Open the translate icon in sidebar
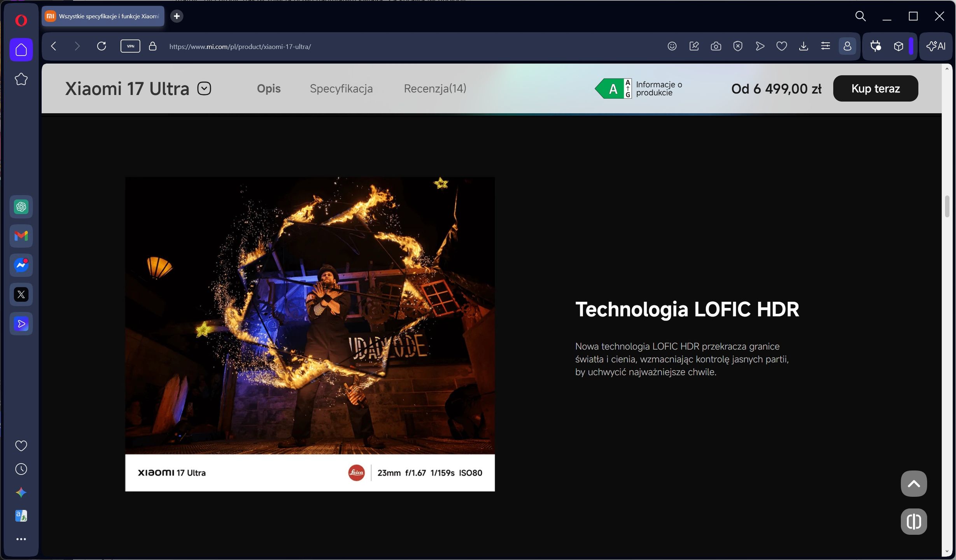The image size is (956, 560). [x=21, y=516]
